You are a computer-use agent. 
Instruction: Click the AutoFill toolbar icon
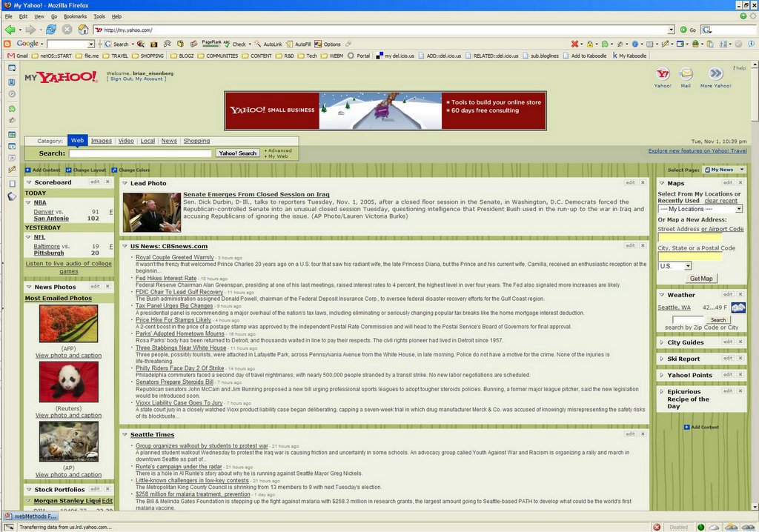[290, 44]
